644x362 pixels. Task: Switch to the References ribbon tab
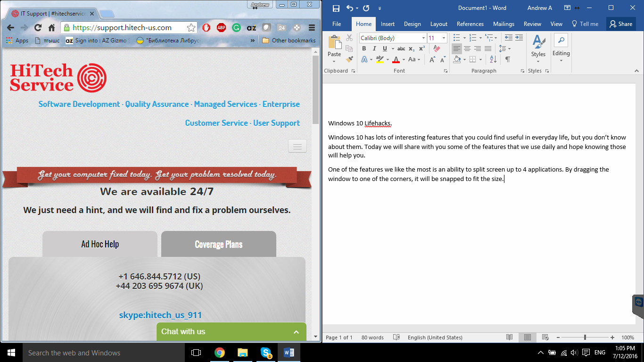[471, 24]
